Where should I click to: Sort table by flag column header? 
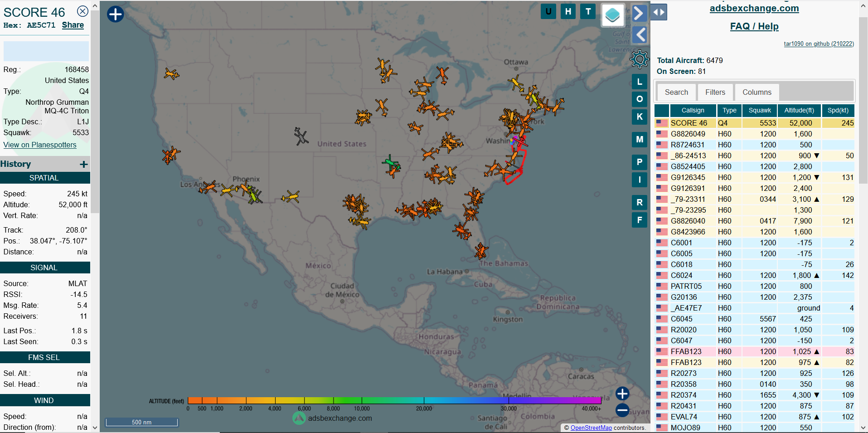tap(662, 110)
